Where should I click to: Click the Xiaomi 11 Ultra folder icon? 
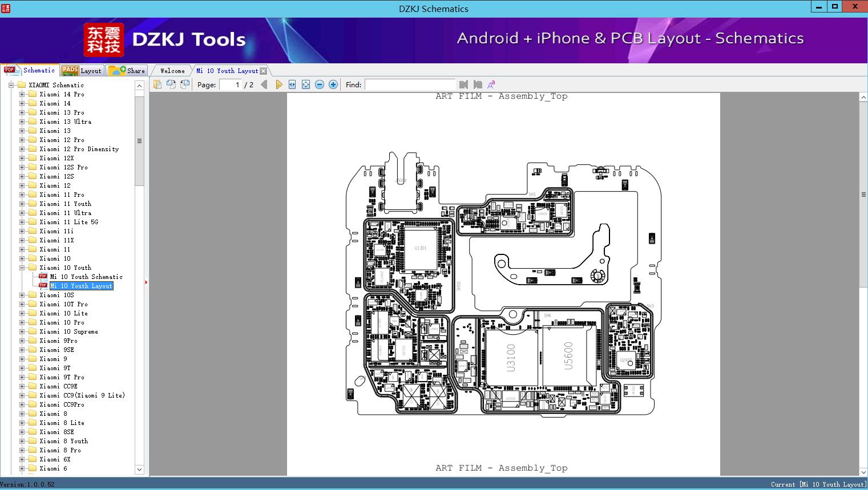point(33,213)
